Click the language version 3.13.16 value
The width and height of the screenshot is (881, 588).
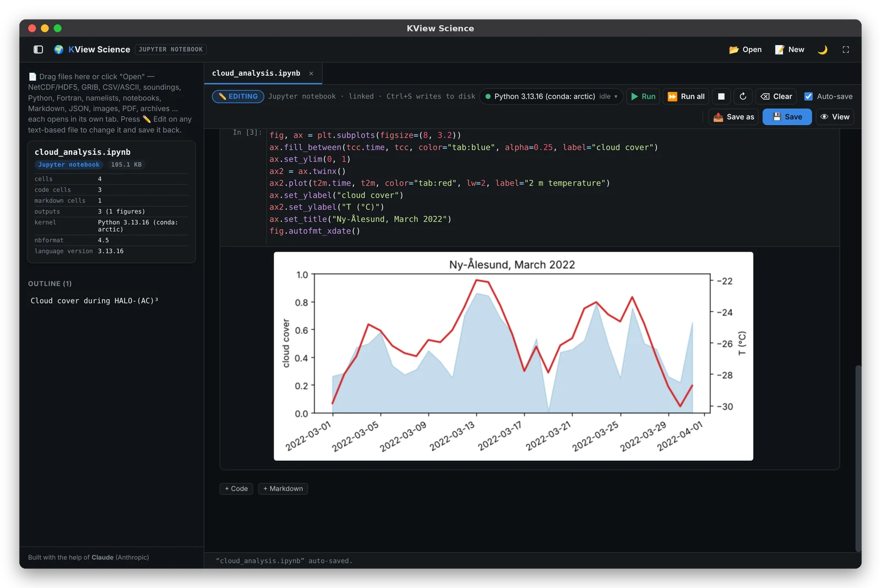[x=111, y=251]
